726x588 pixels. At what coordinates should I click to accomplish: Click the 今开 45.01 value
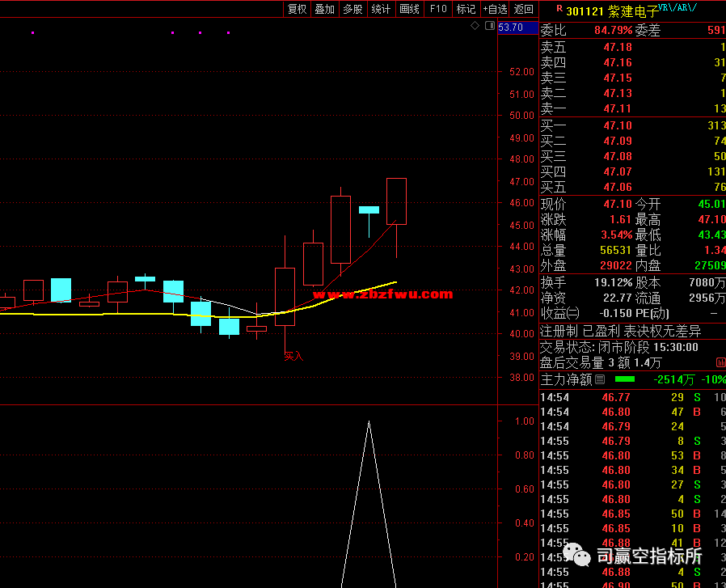click(x=711, y=205)
